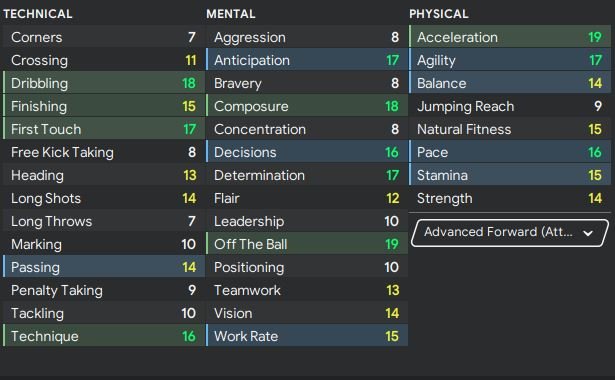Click the Finishing attribute row

point(104,106)
